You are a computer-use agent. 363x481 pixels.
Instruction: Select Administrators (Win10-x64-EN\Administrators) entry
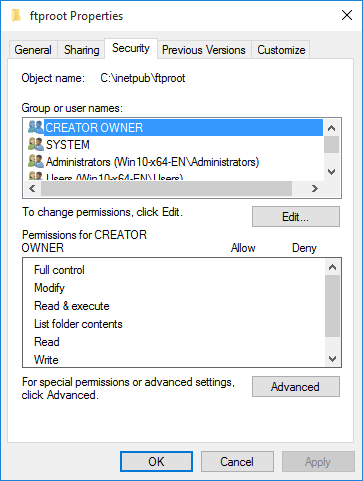[x=152, y=162]
